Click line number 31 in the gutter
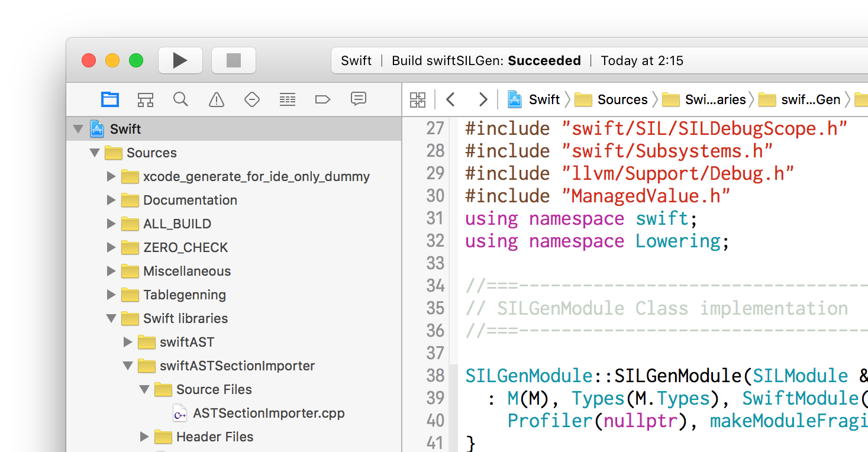Image resolution: width=868 pixels, height=452 pixels. [x=435, y=218]
